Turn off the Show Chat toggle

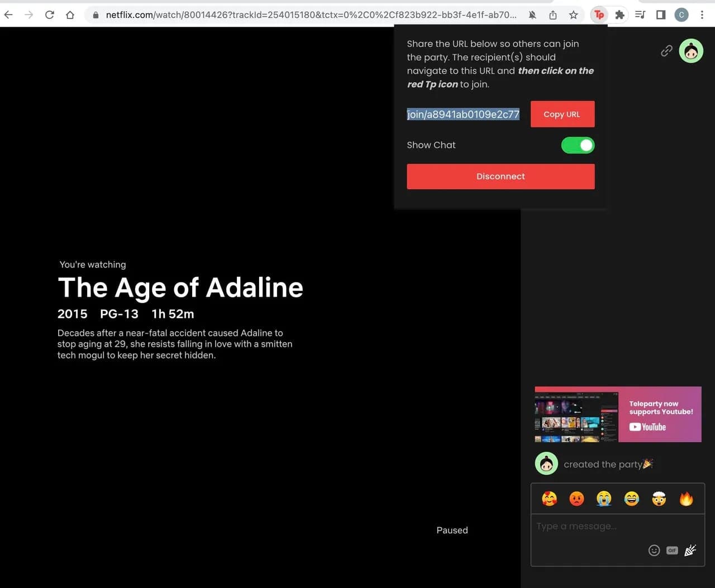pyautogui.click(x=578, y=145)
